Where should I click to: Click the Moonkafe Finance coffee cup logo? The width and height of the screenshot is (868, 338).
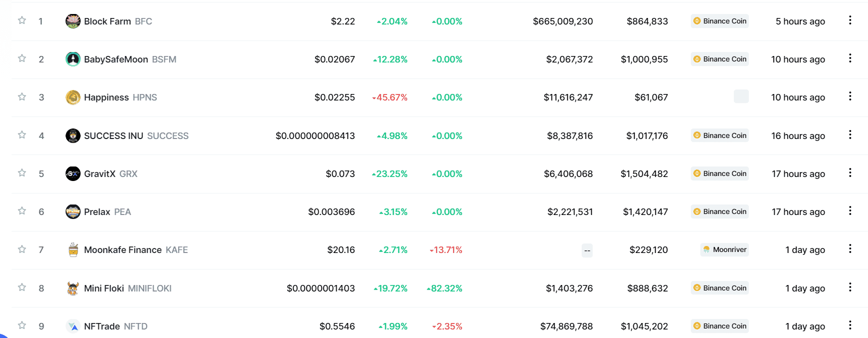[x=73, y=249]
